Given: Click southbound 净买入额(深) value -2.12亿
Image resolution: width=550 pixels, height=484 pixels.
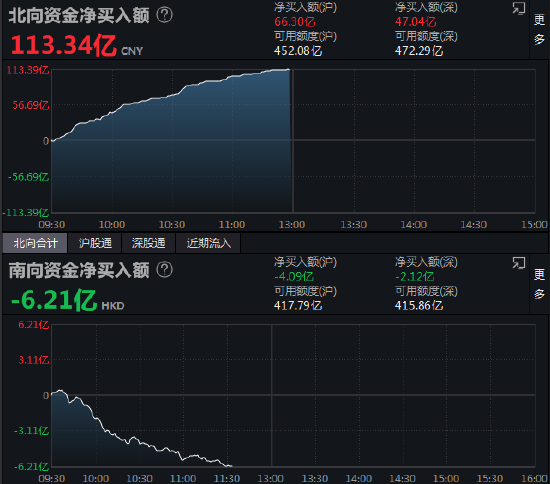Looking at the screenshot, I should (415, 277).
